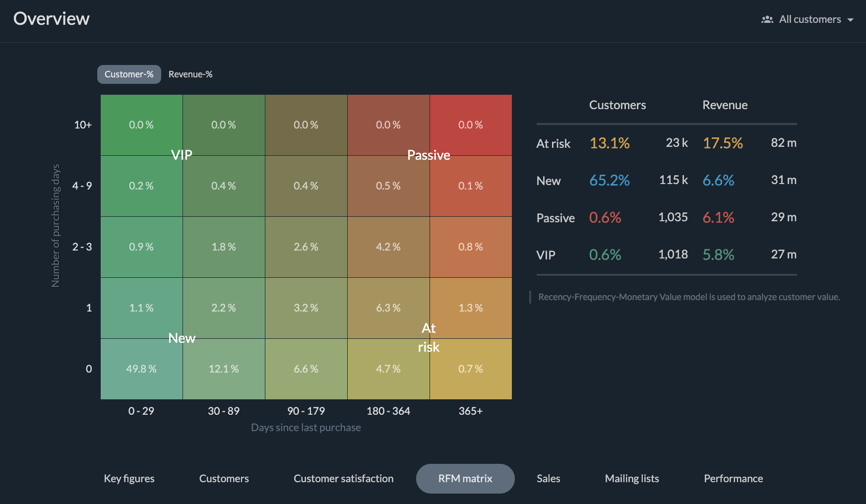The height and width of the screenshot is (504, 866).
Task: Go to the Sales tab
Action: 549,479
